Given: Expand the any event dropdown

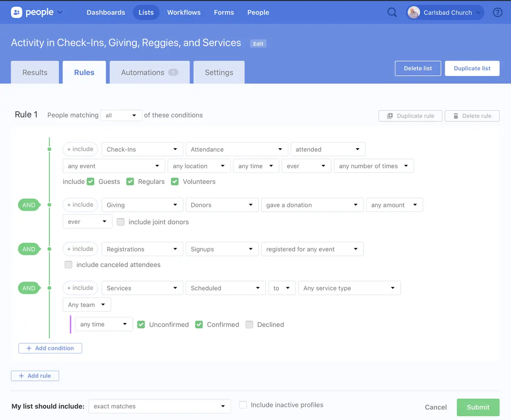Looking at the screenshot, I should pyautogui.click(x=114, y=166).
